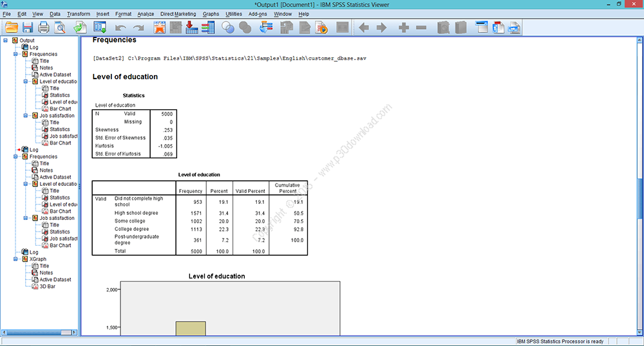Open the Analyze menu
The width and height of the screenshot is (644, 346).
pos(146,14)
